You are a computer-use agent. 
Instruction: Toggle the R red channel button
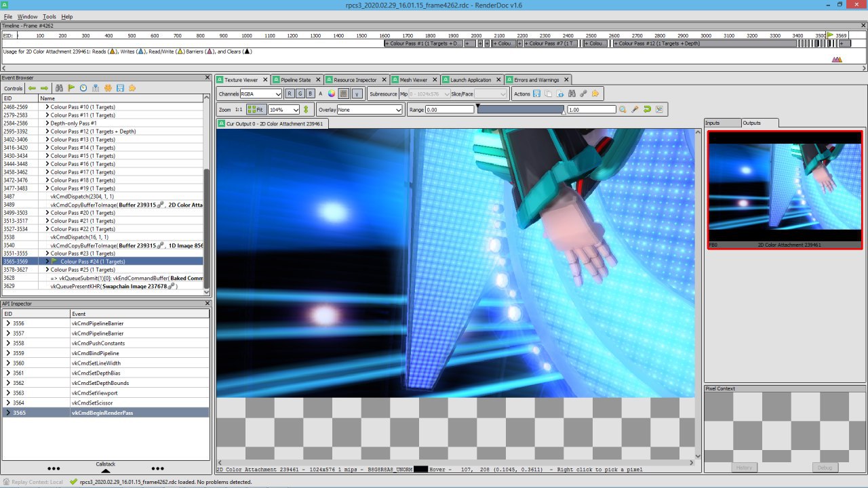[290, 94]
